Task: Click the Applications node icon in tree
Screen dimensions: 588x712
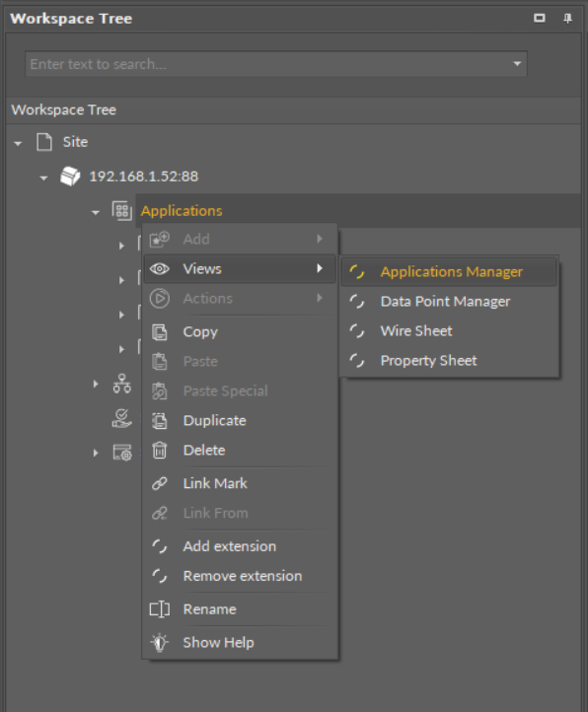Action: pyautogui.click(x=121, y=211)
